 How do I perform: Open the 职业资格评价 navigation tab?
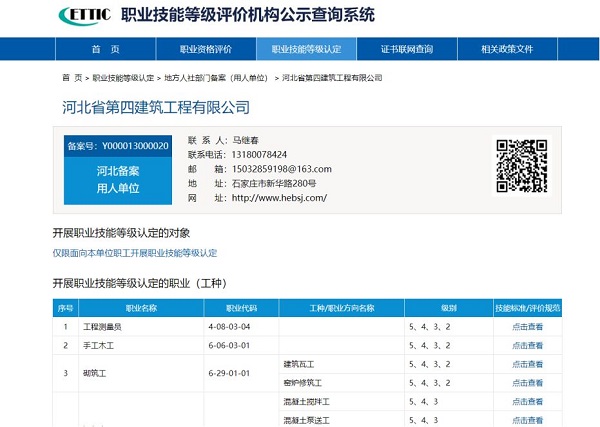coord(205,49)
